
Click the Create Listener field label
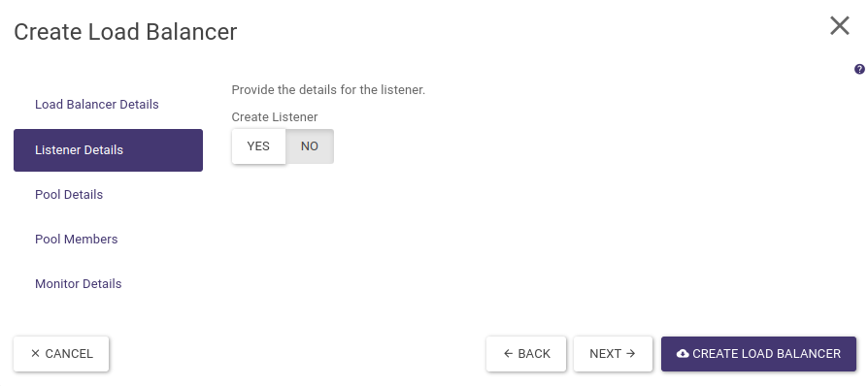[275, 117]
